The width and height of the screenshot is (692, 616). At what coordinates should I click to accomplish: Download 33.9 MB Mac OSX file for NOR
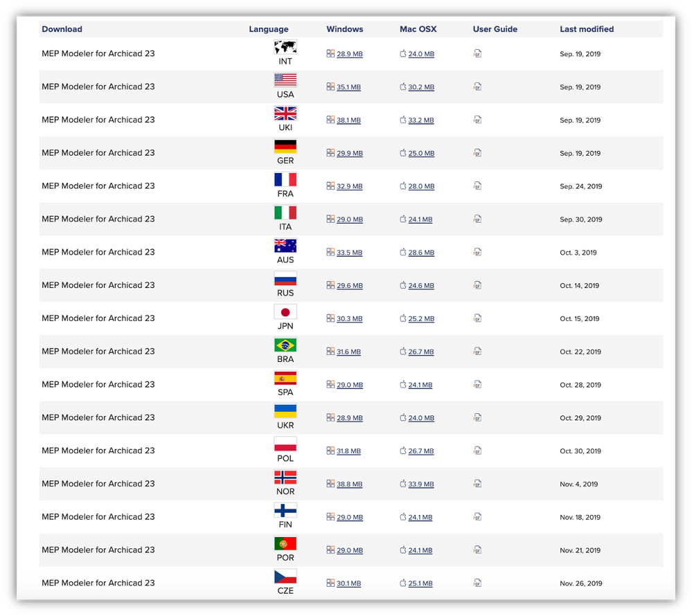tap(421, 484)
